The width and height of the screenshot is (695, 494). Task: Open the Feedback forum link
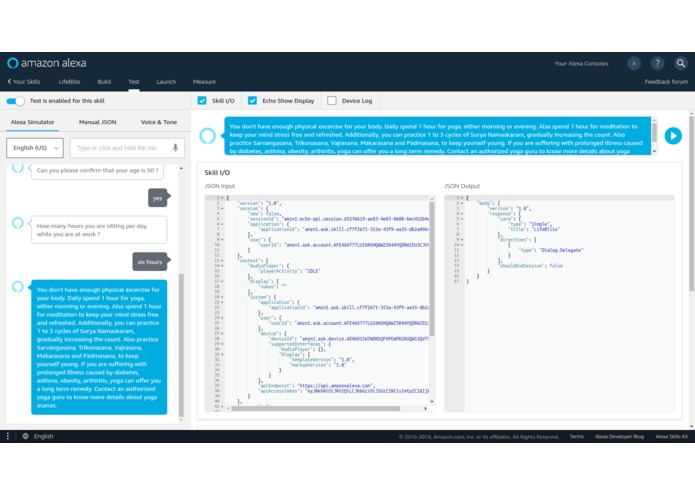click(666, 82)
